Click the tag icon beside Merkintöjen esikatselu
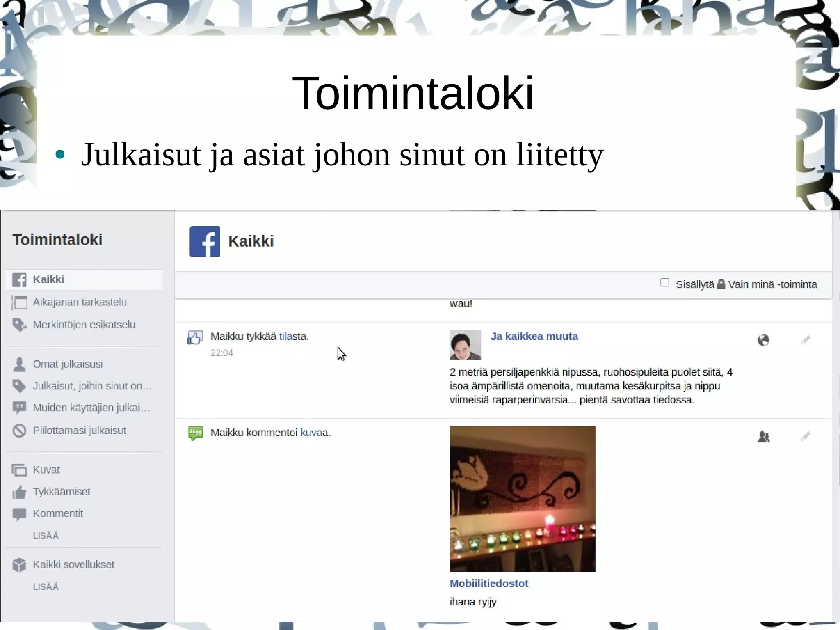The width and height of the screenshot is (840, 630). [19, 325]
